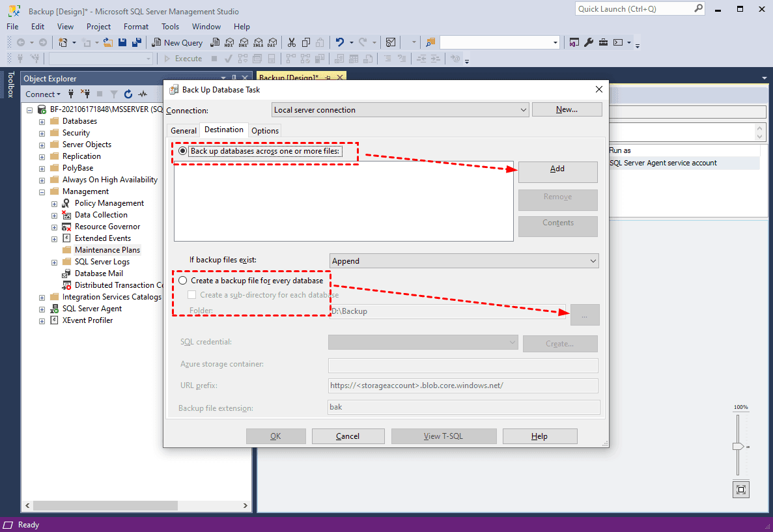Click the Open File folder icon

pyautogui.click(x=108, y=42)
